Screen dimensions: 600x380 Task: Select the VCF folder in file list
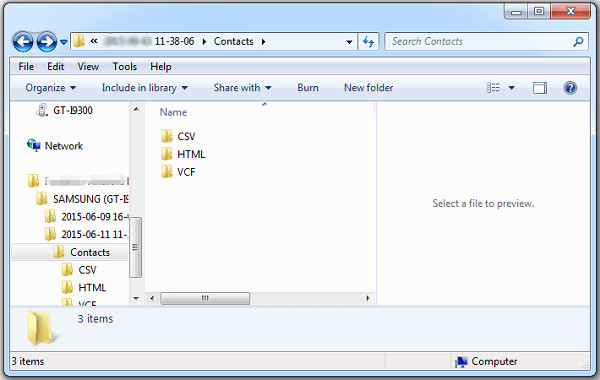(x=178, y=172)
